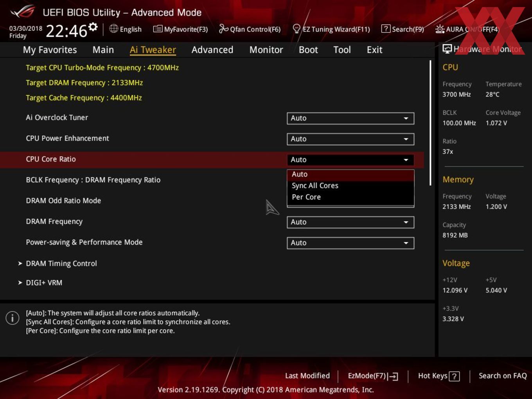
Task: Launch EZ Tuning Wizard lightbulb icon
Action: click(x=297, y=29)
